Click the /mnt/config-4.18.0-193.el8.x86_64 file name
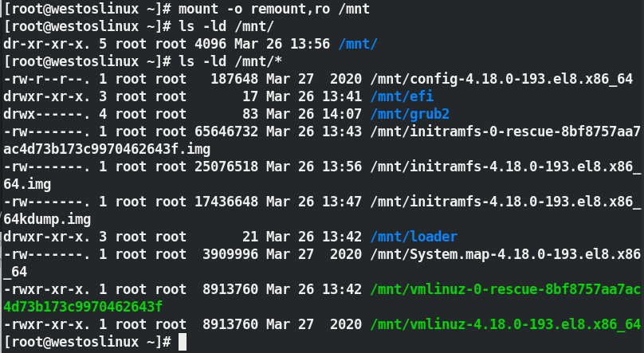 [x=501, y=79]
